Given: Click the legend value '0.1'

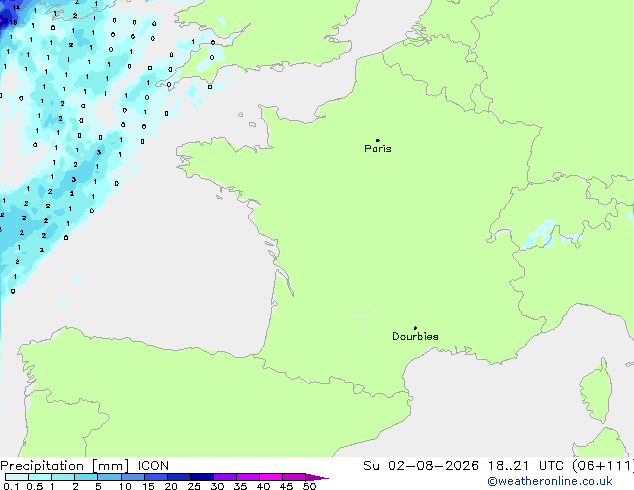Looking at the screenshot, I should 11,486.
